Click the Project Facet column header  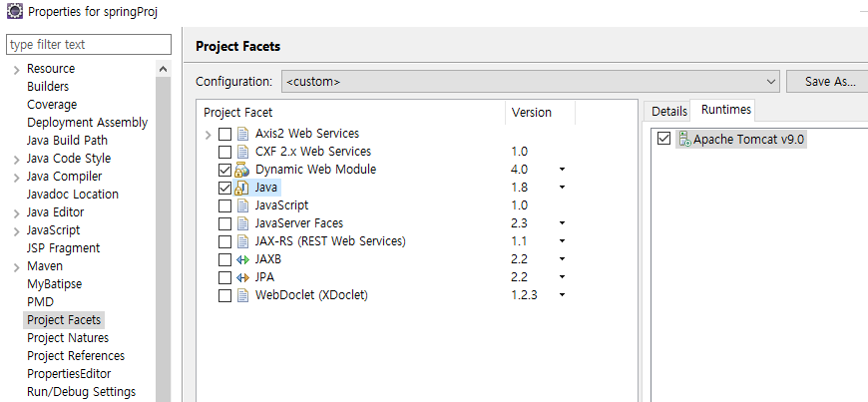click(351, 113)
